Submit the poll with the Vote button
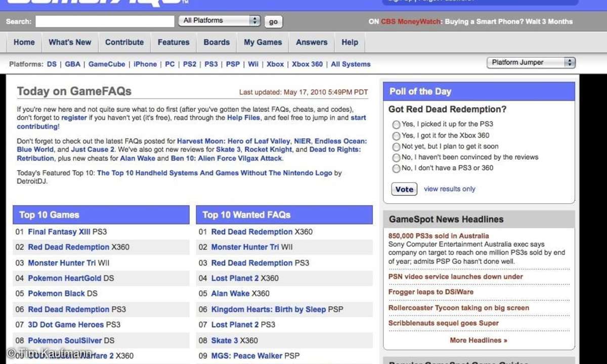Image resolution: width=607 pixels, height=364 pixels. coord(404,189)
